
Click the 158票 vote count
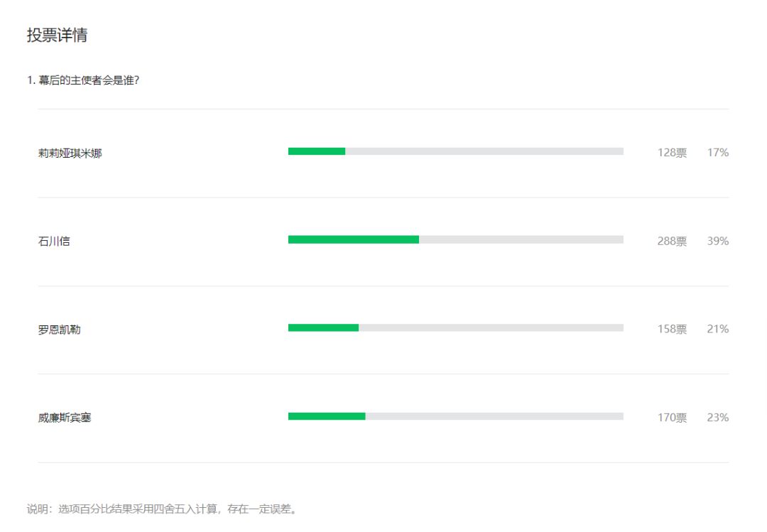pyautogui.click(x=672, y=330)
